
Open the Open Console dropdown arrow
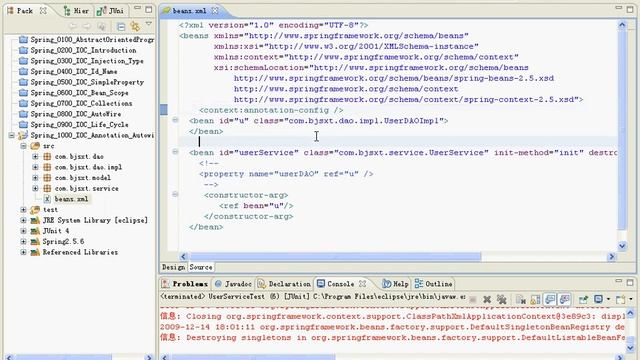coord(631,300)
